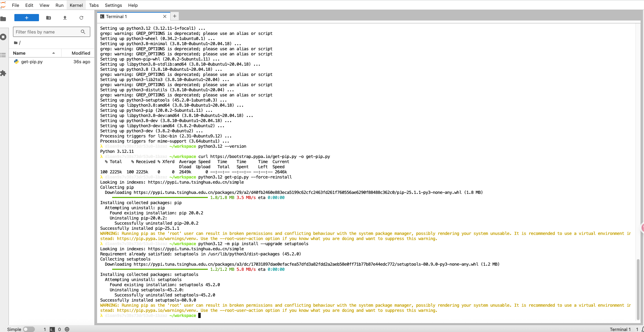Click the pip download progress bar

click(160, 198)
